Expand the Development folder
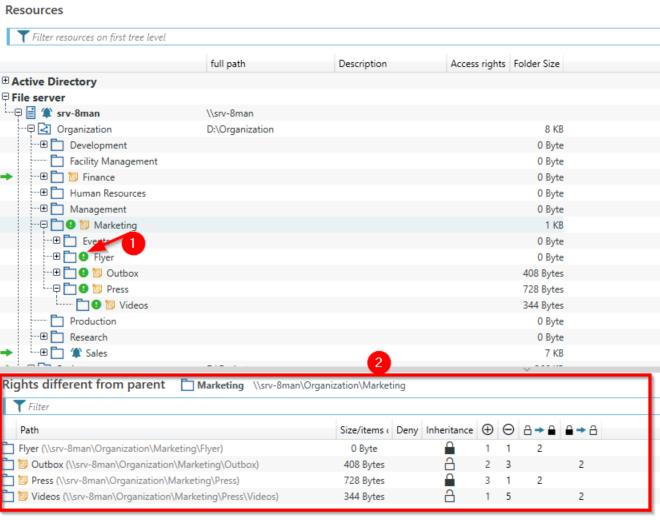Screen dimensions: 660x524 coord(44,145)
